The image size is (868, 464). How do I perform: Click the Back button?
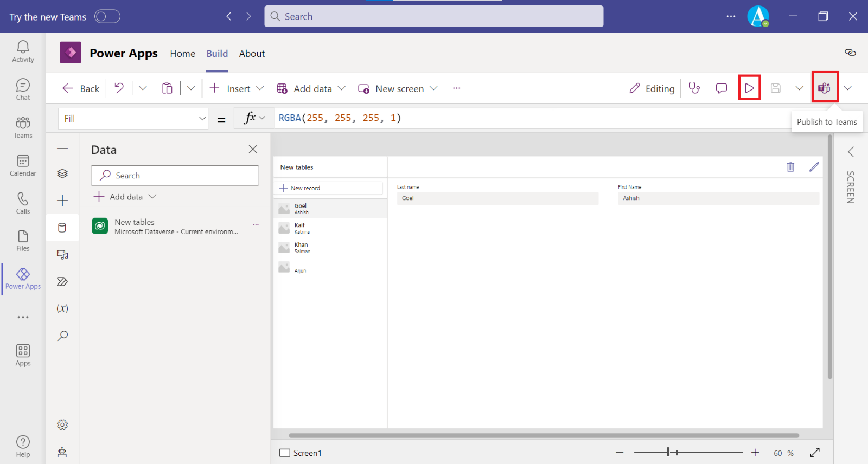click(x=81, y=88)
